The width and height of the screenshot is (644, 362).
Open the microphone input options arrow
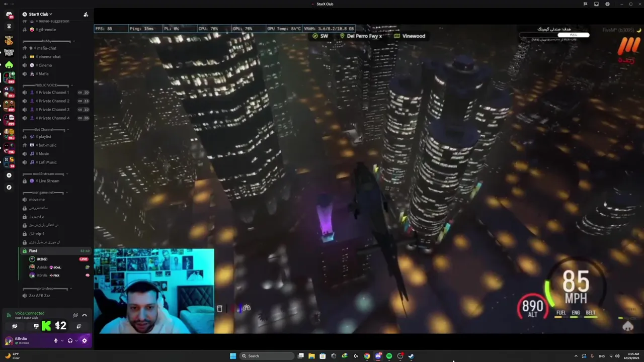tap(62, 340)
